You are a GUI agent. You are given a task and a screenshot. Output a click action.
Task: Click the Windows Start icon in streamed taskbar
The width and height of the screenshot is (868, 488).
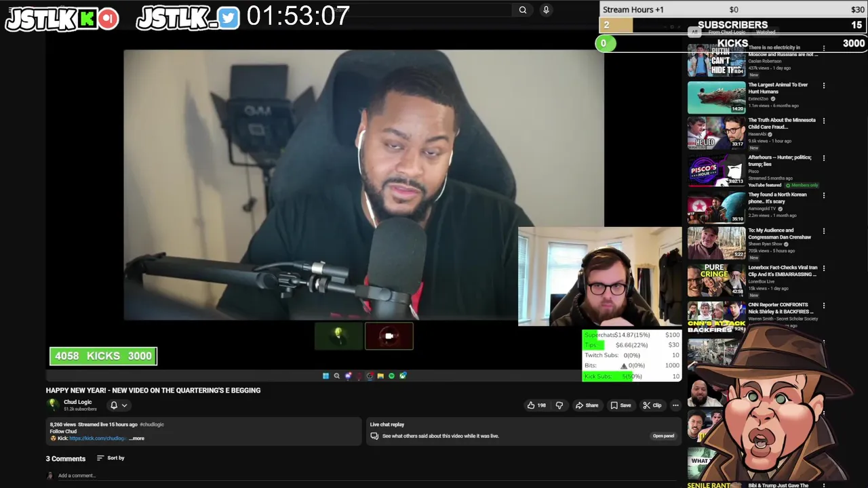click(325, 375)
